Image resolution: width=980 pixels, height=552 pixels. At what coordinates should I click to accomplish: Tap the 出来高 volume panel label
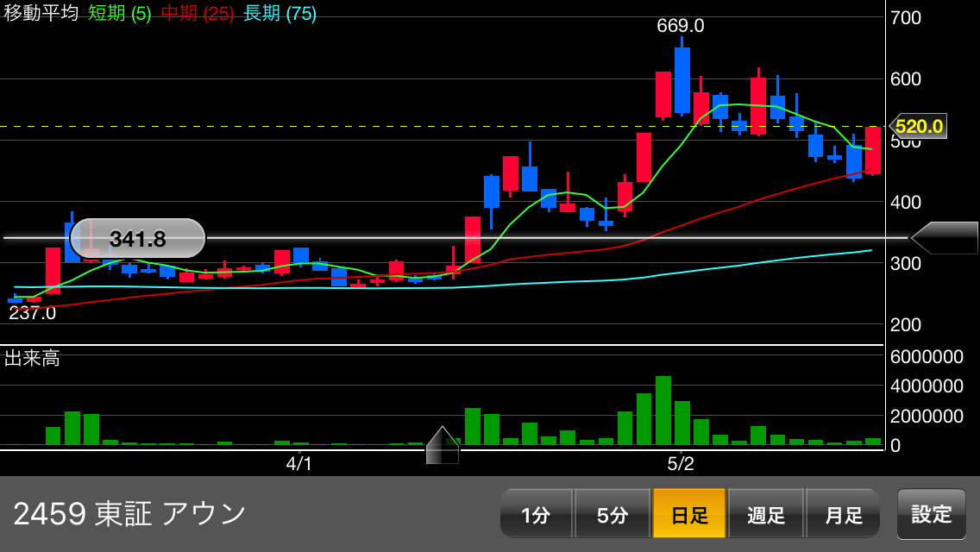(32, 358)
